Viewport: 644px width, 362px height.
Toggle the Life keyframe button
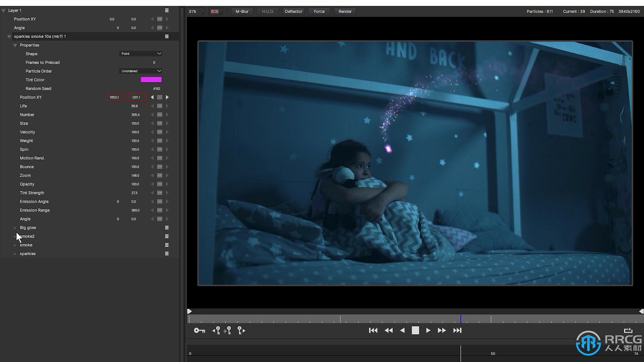point(160,106)
